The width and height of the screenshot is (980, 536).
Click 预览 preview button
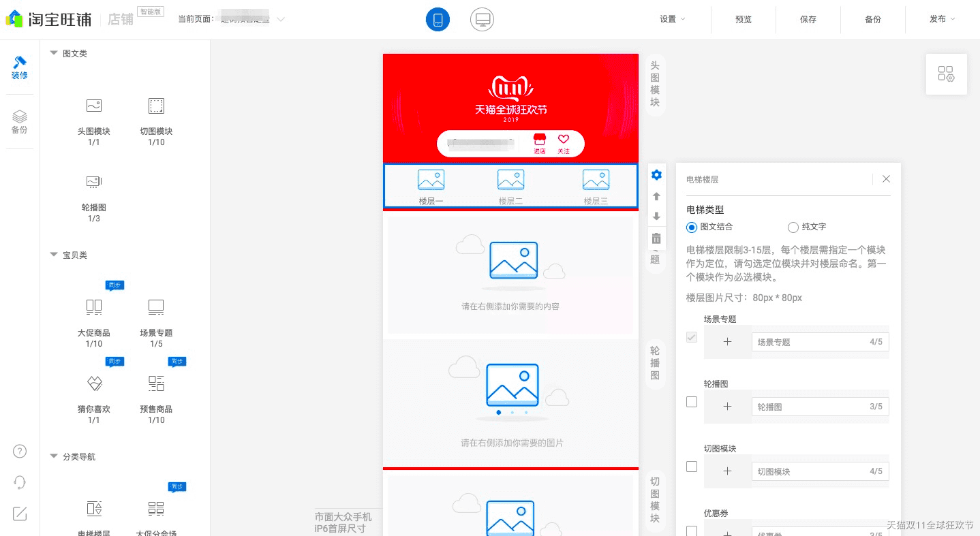[744, 20]
